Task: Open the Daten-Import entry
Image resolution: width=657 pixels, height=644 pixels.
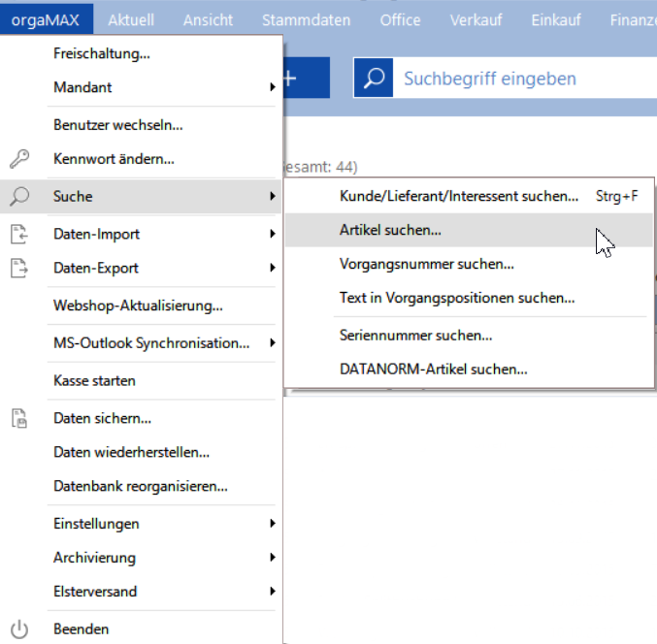Action: click(x=141, y=234)
